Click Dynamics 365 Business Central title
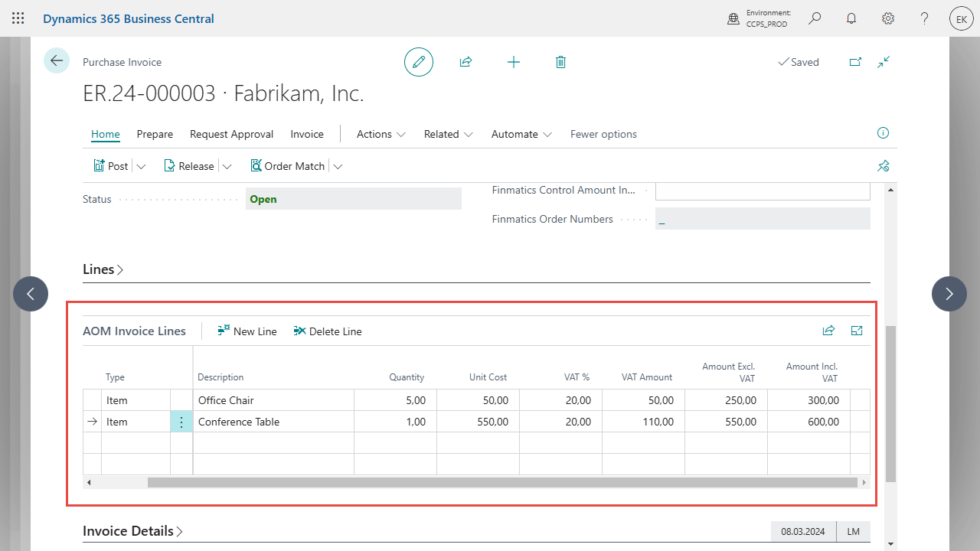The height and width of the screenshot is (551, 980). (x=129, y=18)
